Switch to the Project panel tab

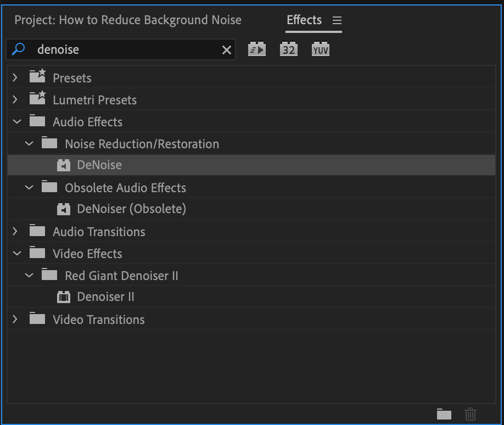click(x=128, y=20)
